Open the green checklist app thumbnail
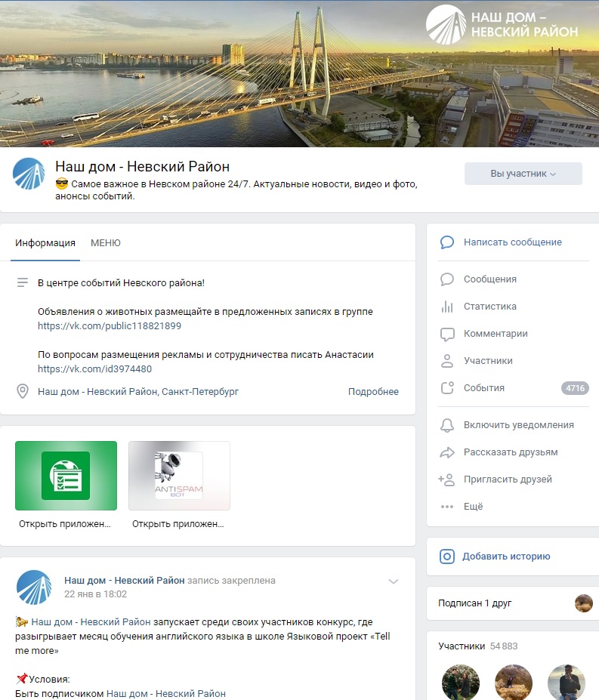This screenshot has height=700, width=599. click(x=66, y=476)
